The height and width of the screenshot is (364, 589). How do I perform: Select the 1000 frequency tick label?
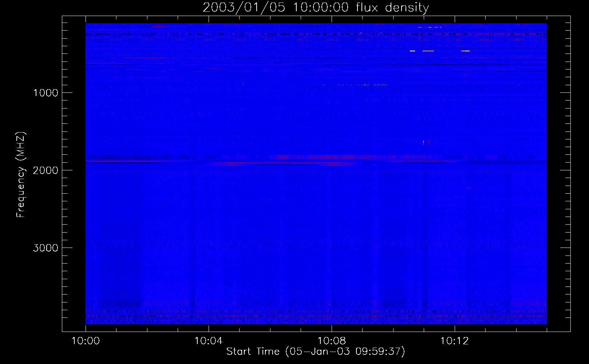pos(46,93)
